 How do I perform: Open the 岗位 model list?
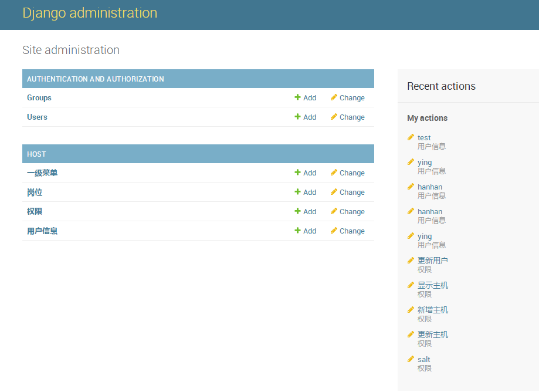coord(35,192)
